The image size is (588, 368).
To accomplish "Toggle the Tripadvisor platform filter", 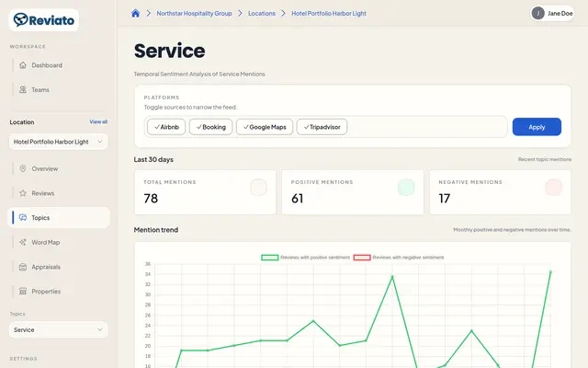I will [322, 127].
